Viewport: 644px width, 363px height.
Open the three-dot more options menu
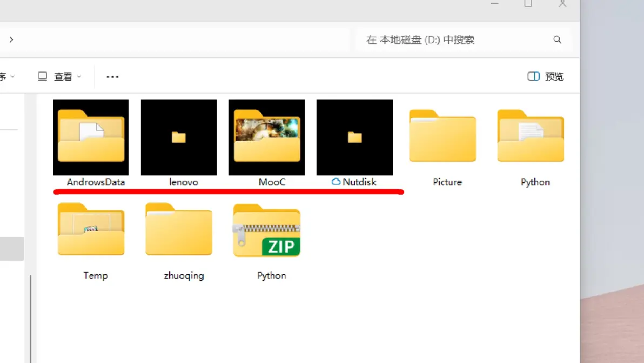point(112,77)
